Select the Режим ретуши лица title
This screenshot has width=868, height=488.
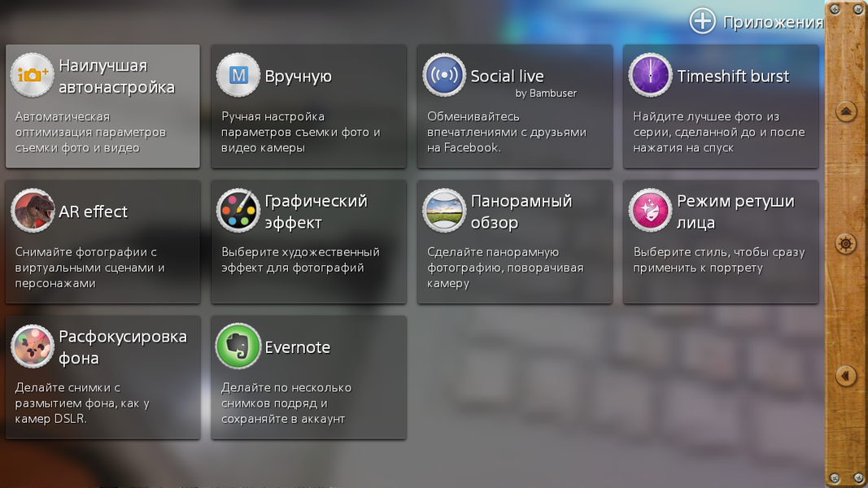click(x=735, y=212)
